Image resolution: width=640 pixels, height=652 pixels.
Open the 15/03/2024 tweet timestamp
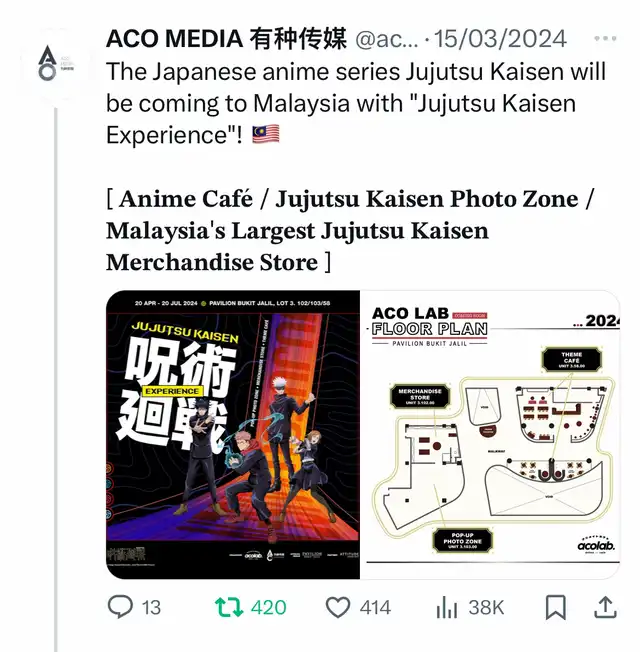(x=500, y=39)
